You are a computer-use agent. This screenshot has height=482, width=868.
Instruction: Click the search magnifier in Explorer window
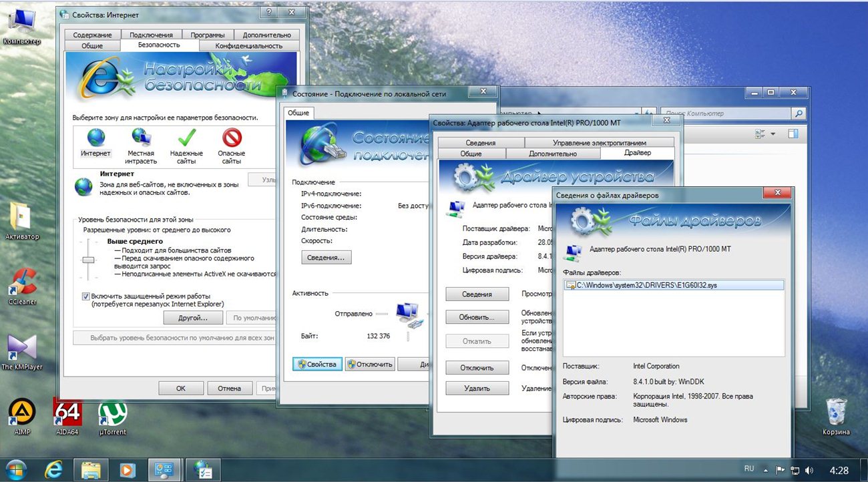click(x=799, y=113)
